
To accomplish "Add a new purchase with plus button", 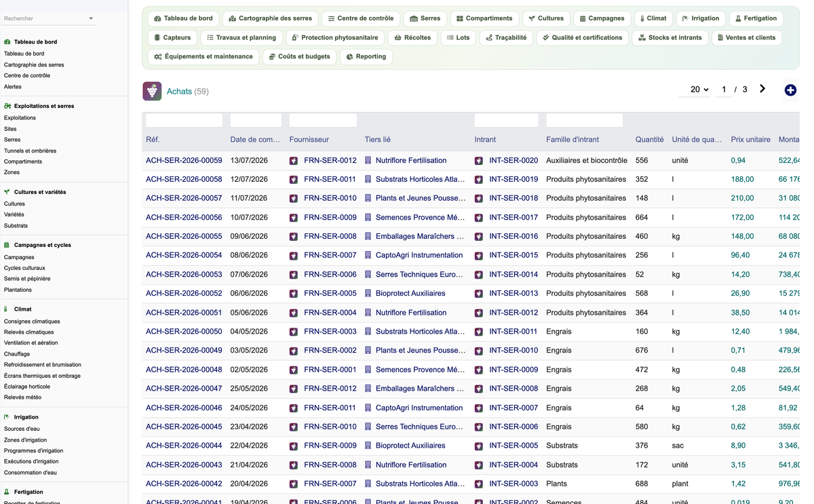I will tap(790, 90).
